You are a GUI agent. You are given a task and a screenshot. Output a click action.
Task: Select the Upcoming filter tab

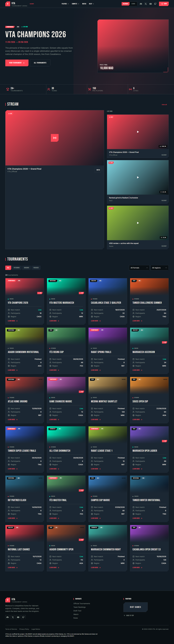pos(17,268)
